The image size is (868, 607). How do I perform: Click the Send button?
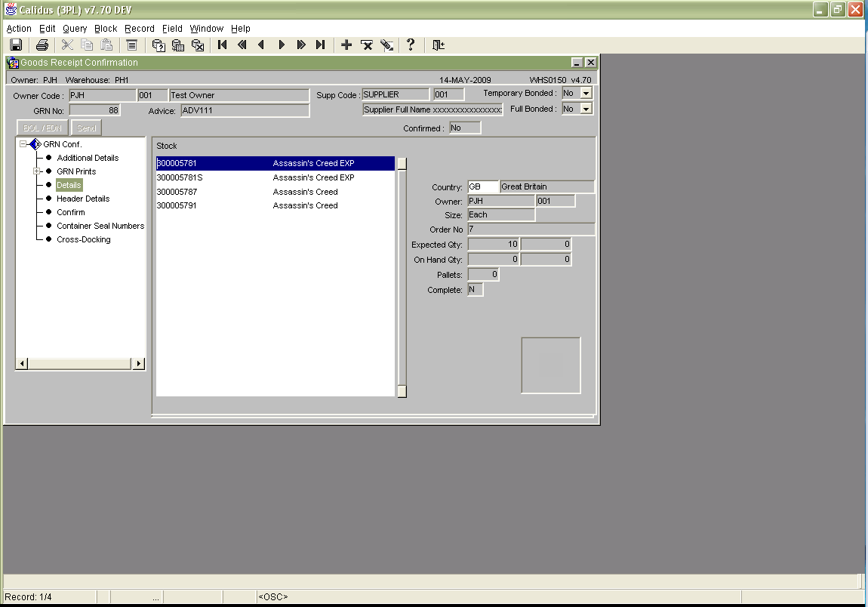(x=86, y=128)
